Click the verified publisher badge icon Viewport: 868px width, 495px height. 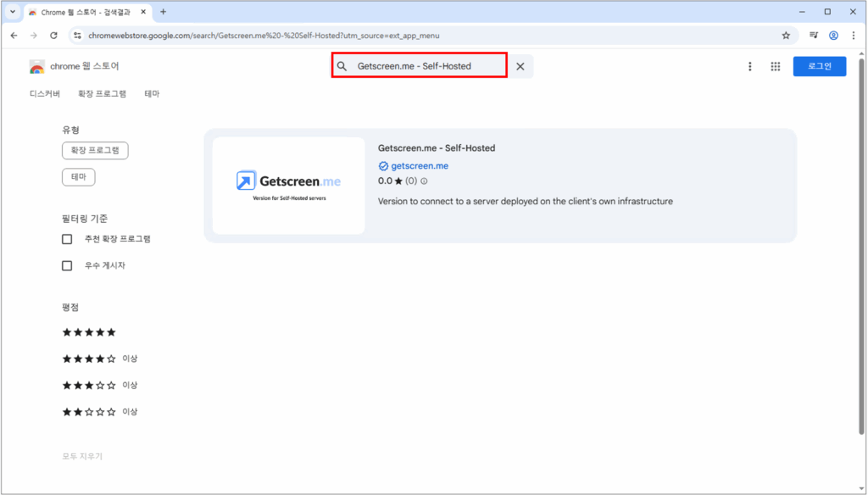[383, 166]
